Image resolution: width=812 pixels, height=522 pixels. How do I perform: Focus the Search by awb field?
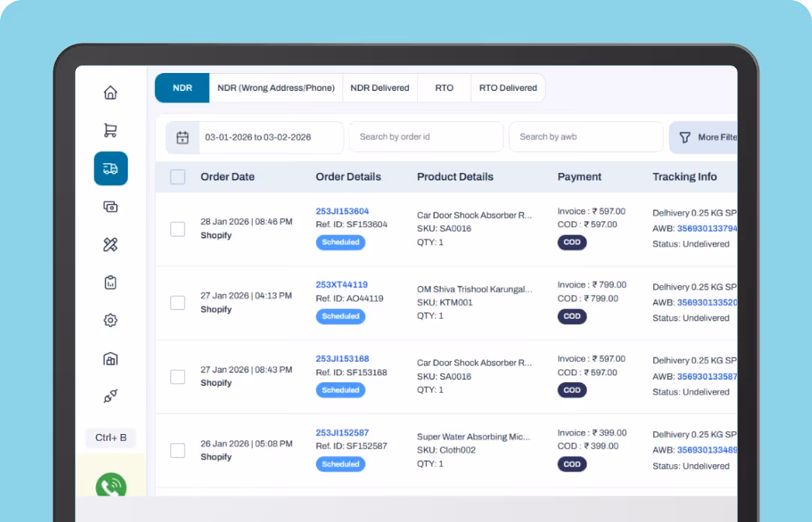[586, 137]
